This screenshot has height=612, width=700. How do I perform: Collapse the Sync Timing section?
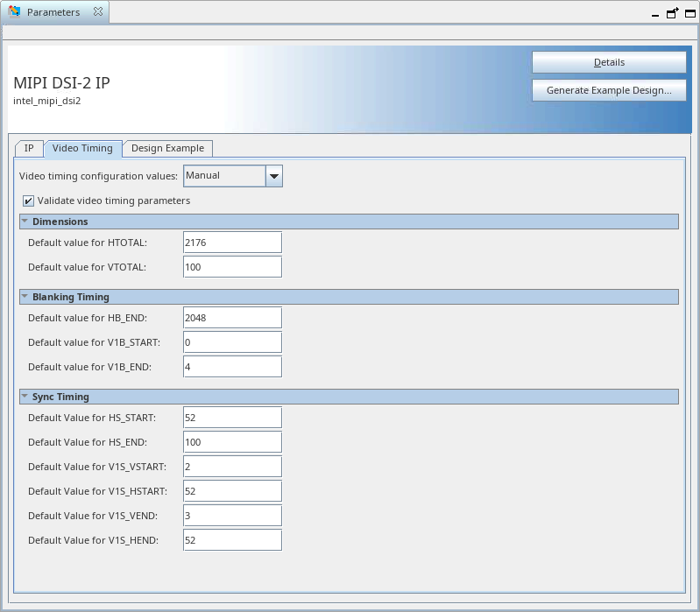25,397
